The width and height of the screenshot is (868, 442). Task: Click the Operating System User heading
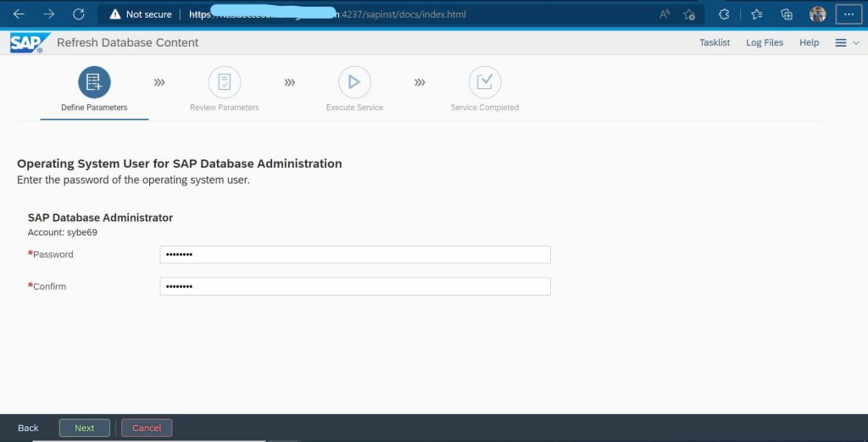click(180, 163)
